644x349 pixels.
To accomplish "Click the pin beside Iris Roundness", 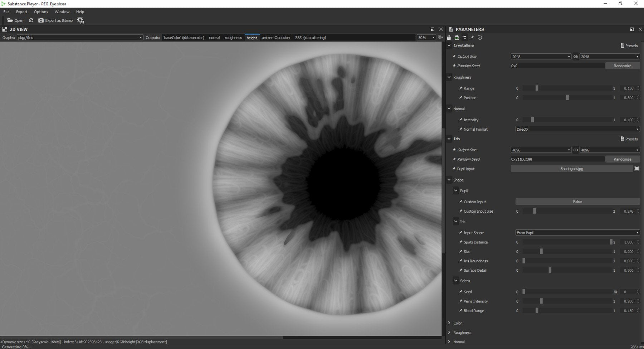I will click(461, 261).
